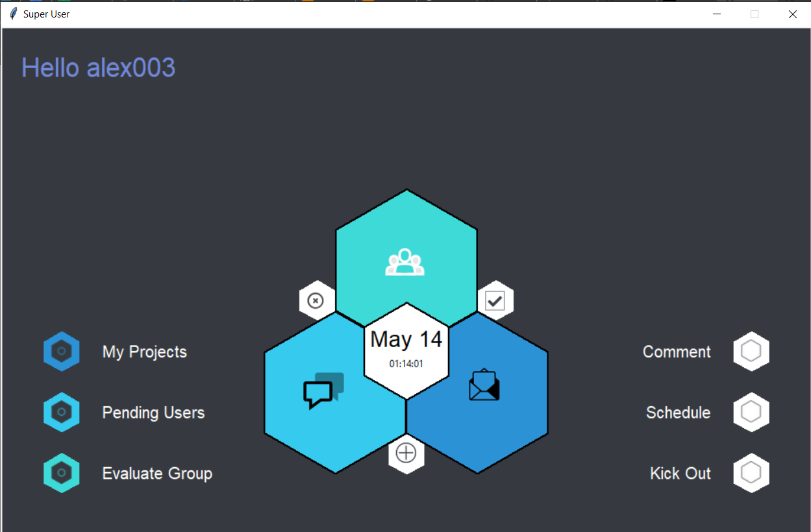Open Pending Users list
Screen dimensions: 811x532
(x=153, y=413)
